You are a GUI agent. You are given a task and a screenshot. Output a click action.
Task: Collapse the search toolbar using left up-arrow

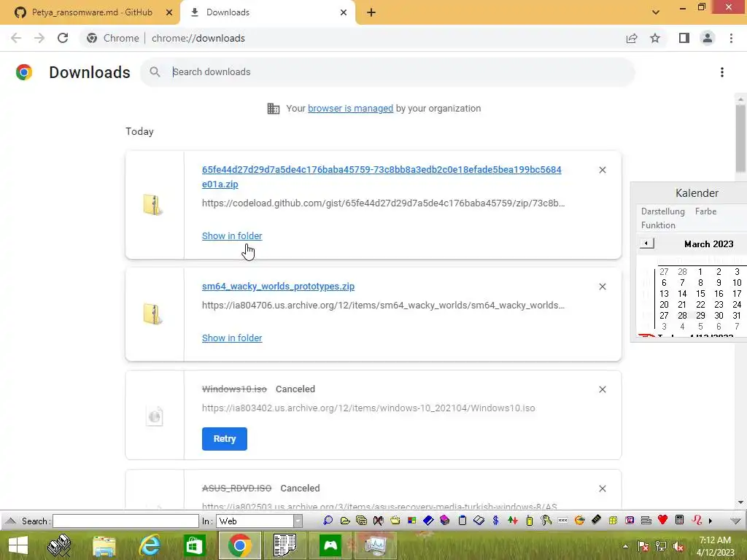(10, 521)
